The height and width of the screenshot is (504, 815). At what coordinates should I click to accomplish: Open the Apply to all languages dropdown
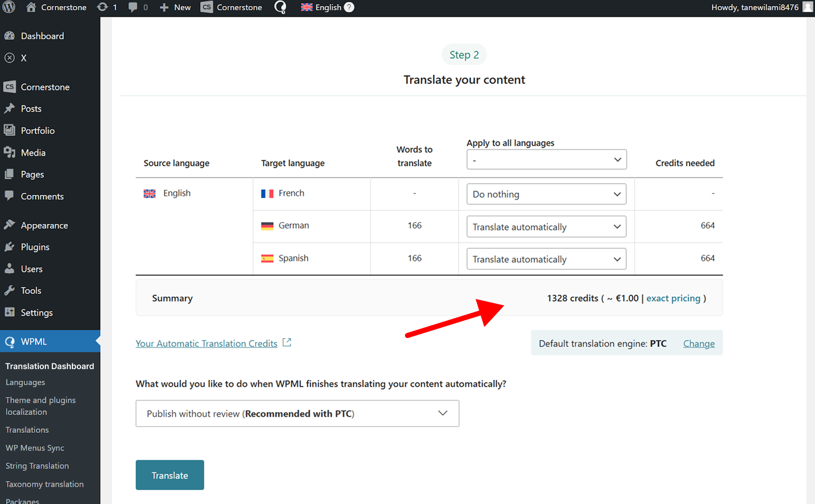tap(546, 159)
